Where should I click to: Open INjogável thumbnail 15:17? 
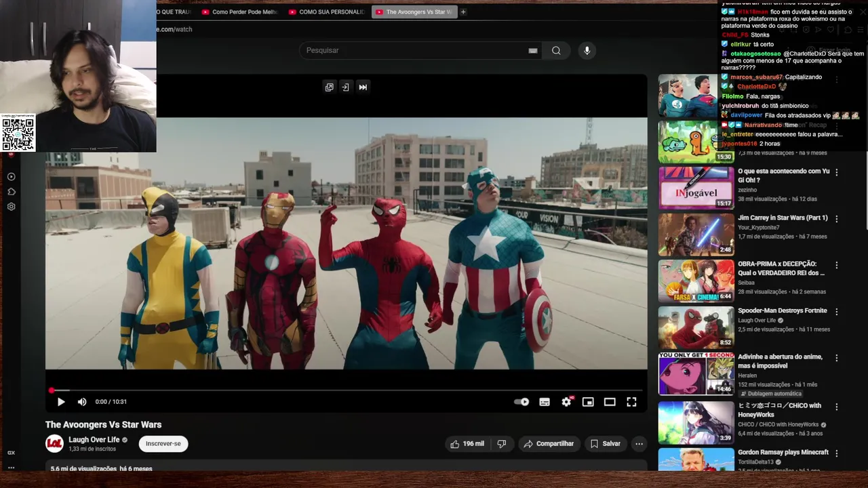click(x=696, y=188)
